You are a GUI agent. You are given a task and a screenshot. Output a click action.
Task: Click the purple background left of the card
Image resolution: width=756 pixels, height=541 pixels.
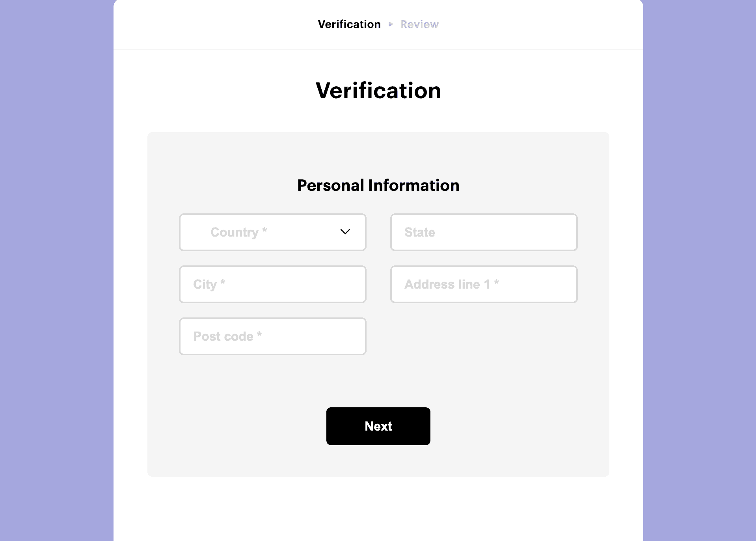[x=57, y=270]
